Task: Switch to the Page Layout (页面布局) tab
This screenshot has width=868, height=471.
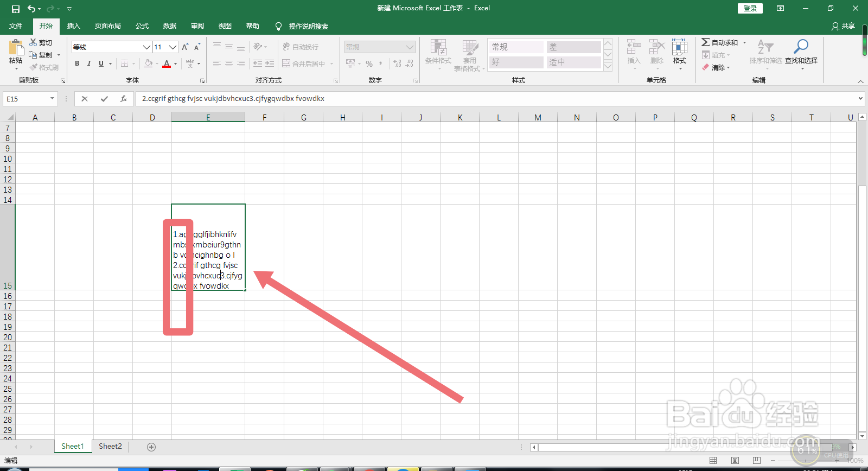Action: coord(107,26)
